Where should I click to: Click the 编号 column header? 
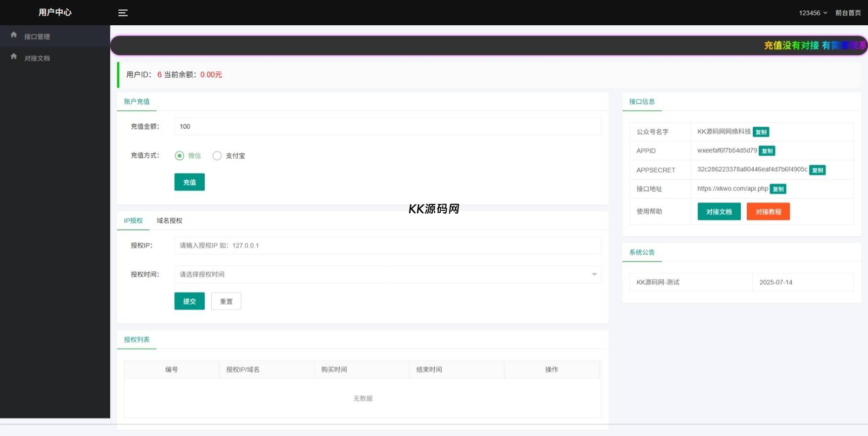(x=172, y=370)
